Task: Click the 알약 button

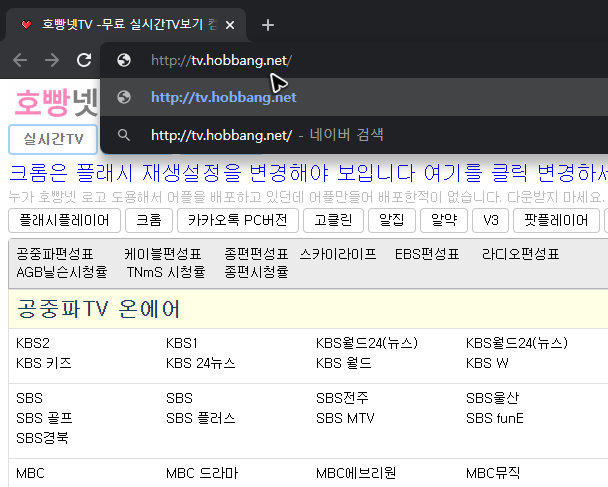Action: 444,220
